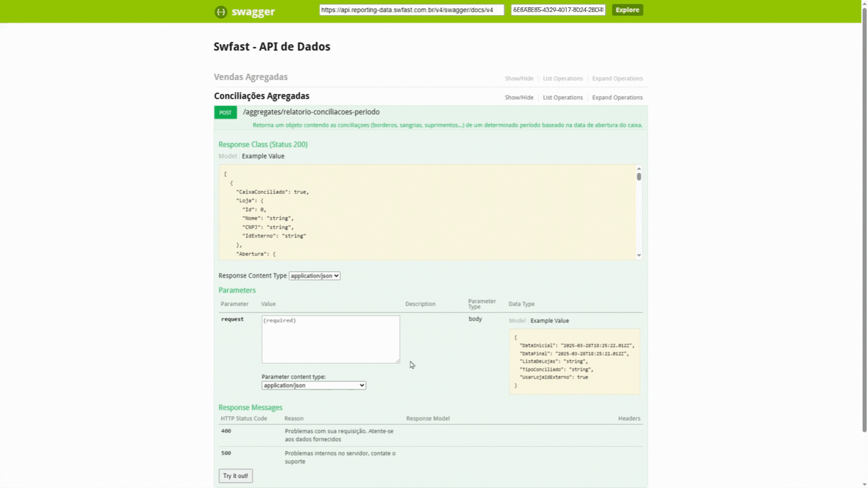
Task: Click the response example scrollbar thumb
Action: tap(639, 176)
